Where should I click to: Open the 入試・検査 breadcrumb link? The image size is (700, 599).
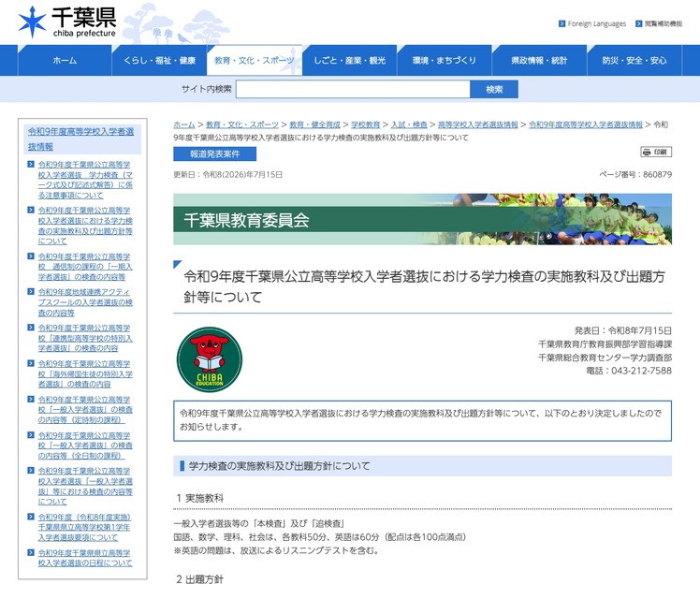coord(409,124)
